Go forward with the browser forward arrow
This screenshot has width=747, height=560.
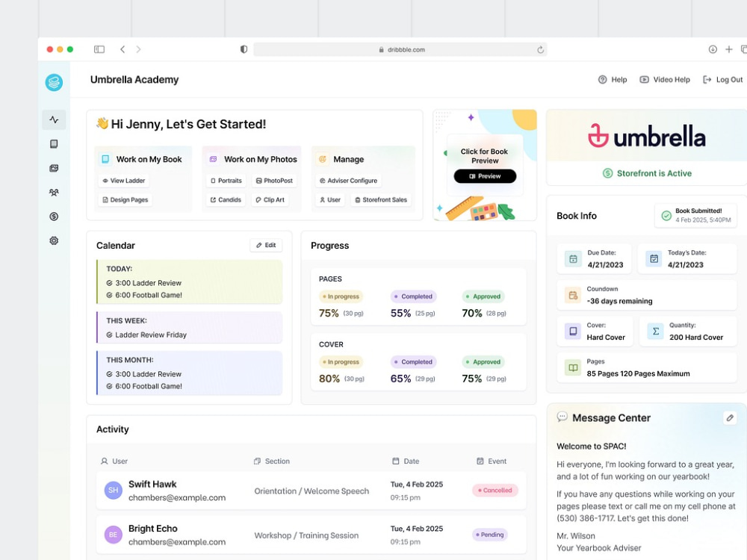pos(138,49)
